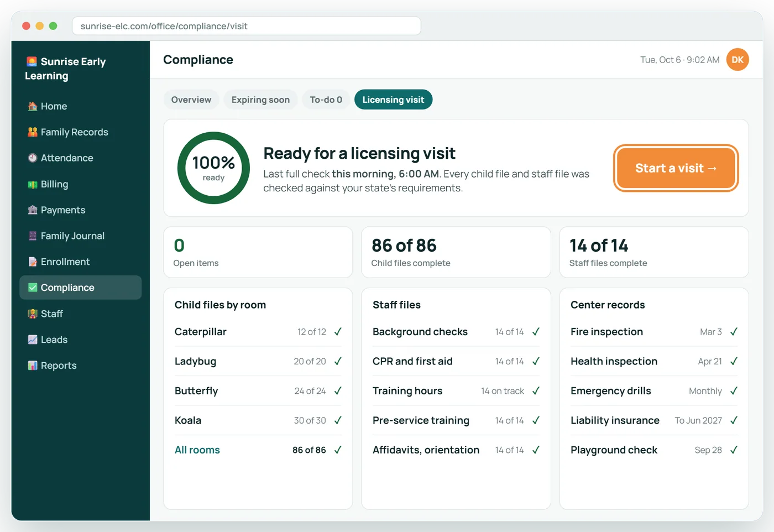
Task: Open the DK user avatar
Action: coord(738,60)
